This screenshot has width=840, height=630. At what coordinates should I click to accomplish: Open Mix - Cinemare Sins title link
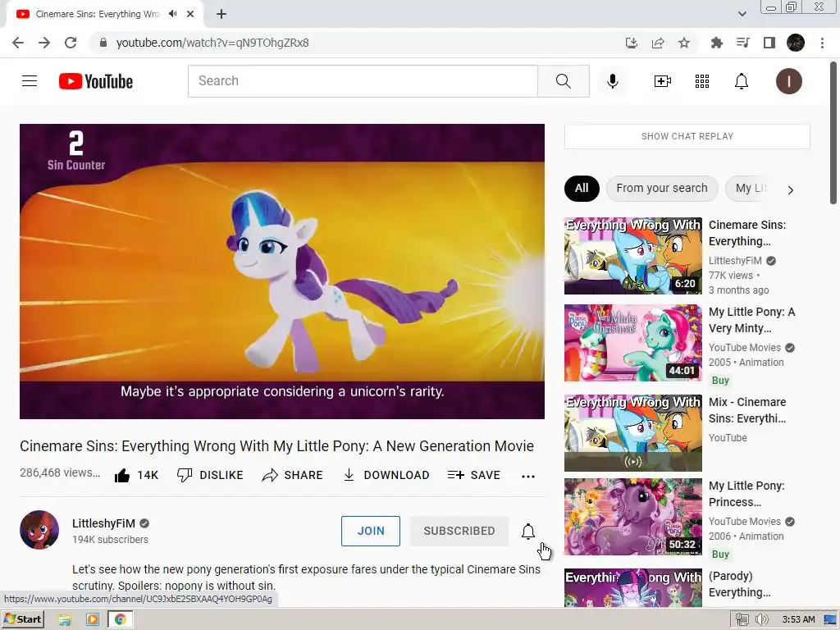(747, 410)
